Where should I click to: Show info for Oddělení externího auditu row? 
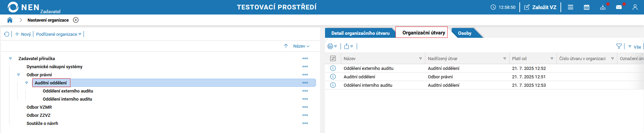click(x=333, y=68)
